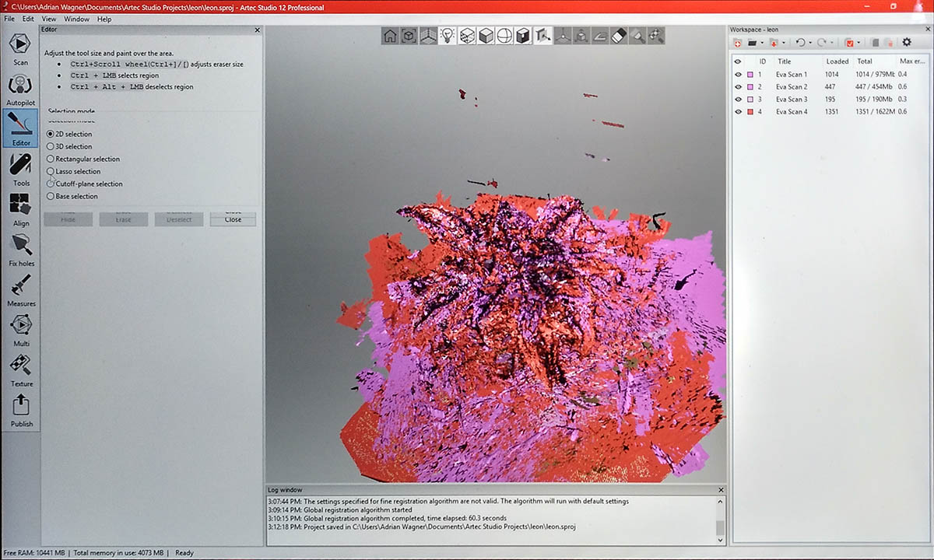Launch Autopilot from the sidebar

[x=20, y=89]
